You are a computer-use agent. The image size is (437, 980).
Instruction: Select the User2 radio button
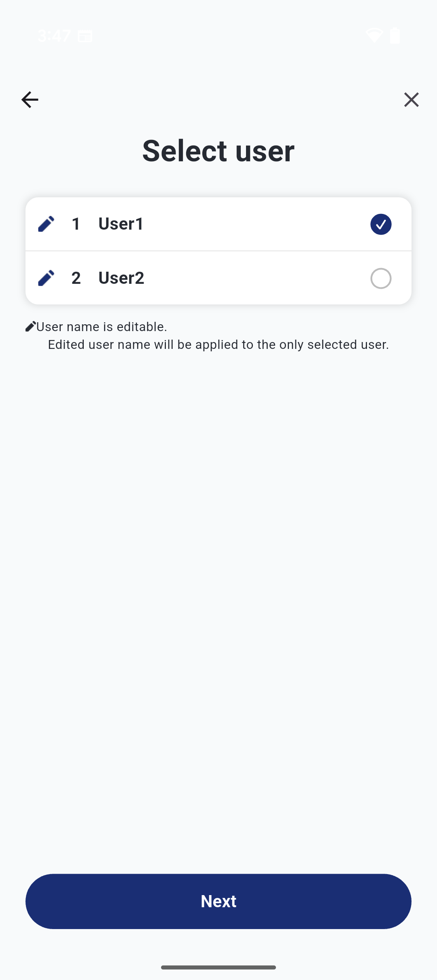(381, 278)
